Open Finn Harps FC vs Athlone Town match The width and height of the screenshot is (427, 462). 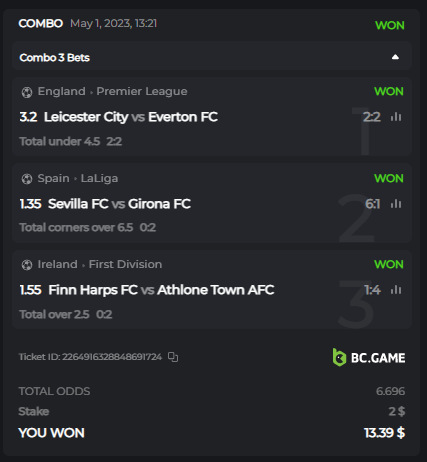[x=161, y=290]
